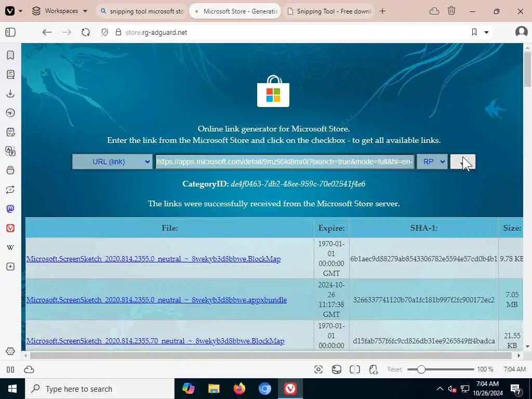Add a new web panel
Screen dimensions: 532x399
(x=10, y=267)
